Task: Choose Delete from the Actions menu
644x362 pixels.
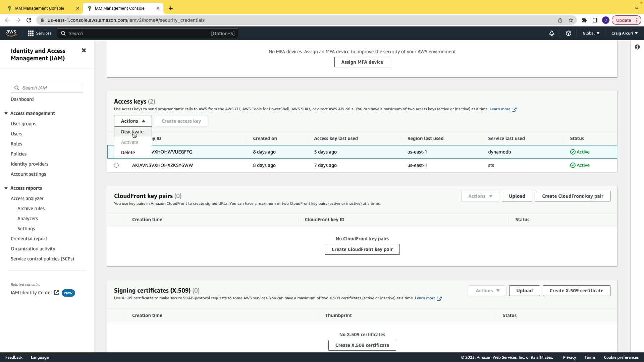Action: pyautogui.click(x=128, y=153)
